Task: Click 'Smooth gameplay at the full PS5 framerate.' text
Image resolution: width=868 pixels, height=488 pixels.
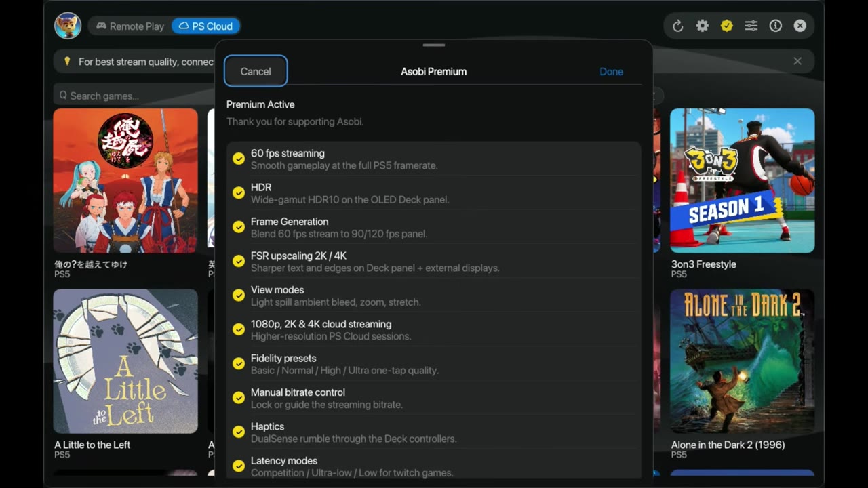Action: [344, 165]
